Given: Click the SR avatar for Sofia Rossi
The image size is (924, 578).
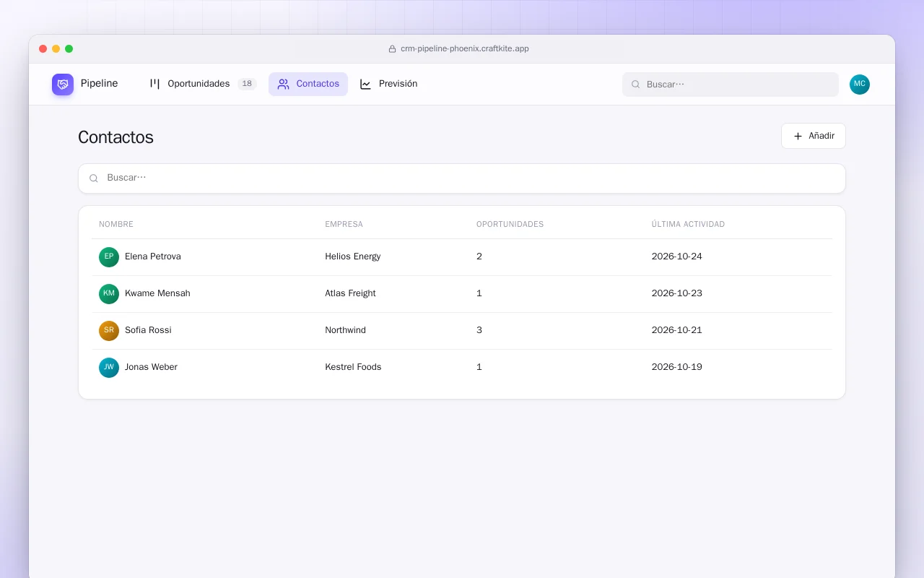Looking at the screenshot, I should 109,331.
